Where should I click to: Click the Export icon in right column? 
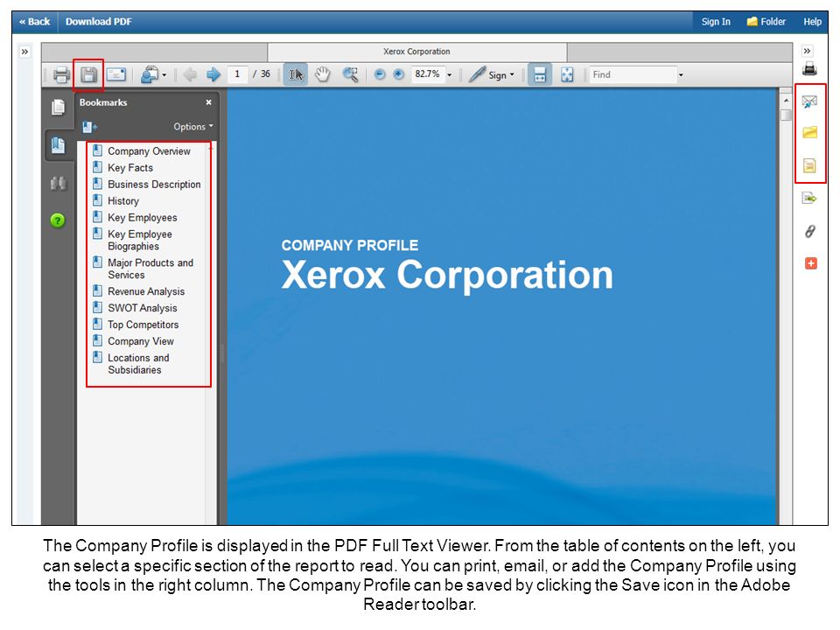[809, 199]
